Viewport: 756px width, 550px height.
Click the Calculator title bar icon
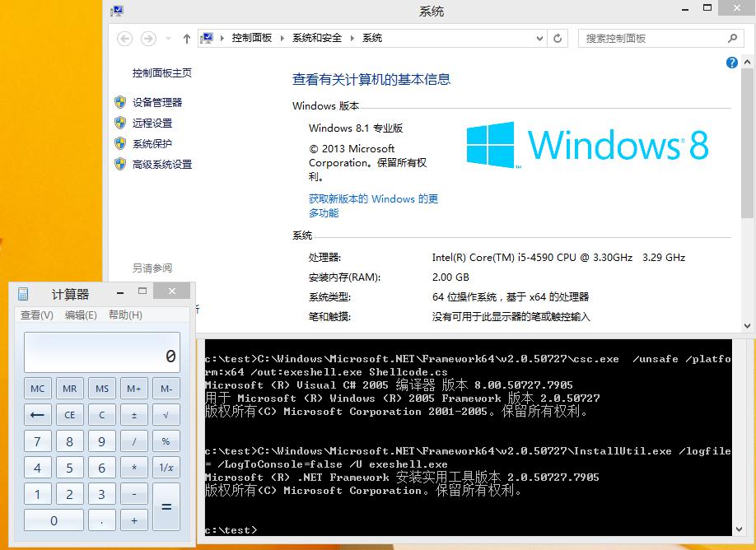(x=23, y=294)
